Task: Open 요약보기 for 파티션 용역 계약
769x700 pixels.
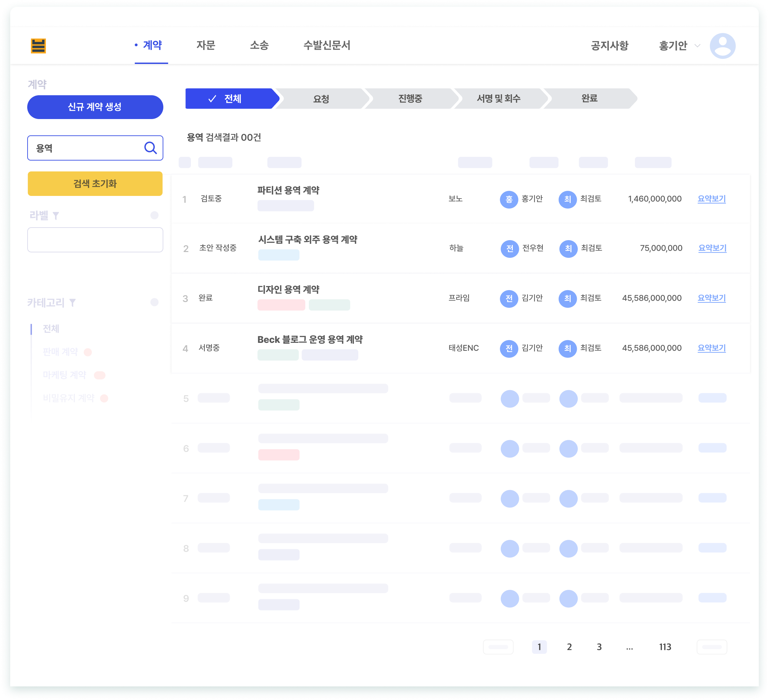Action: (x=711, y=199)
